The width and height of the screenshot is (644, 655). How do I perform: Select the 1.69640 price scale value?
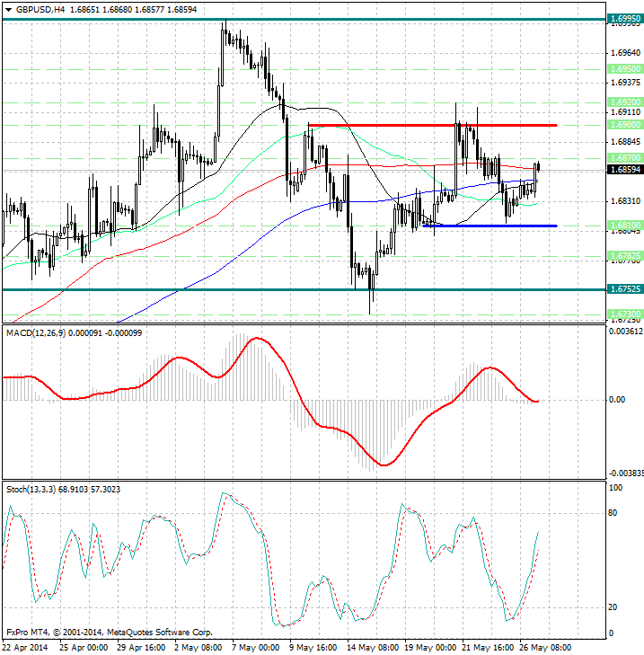tap(625, 53)
